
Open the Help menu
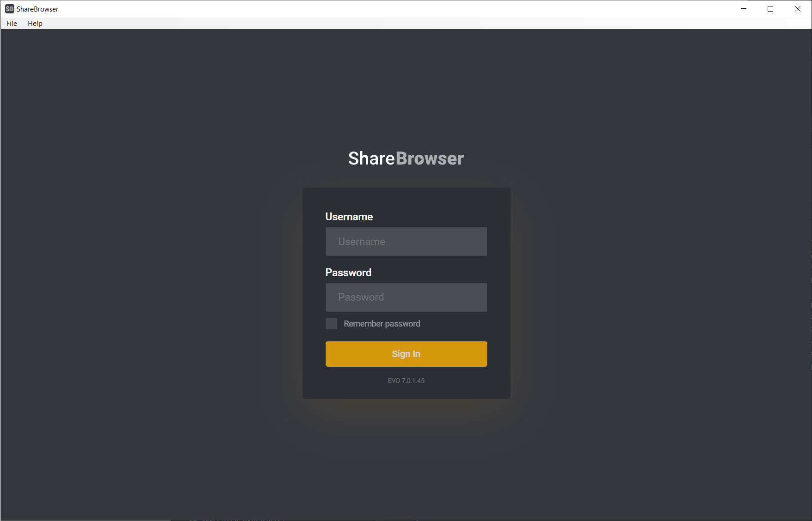(x=35, y=23)
